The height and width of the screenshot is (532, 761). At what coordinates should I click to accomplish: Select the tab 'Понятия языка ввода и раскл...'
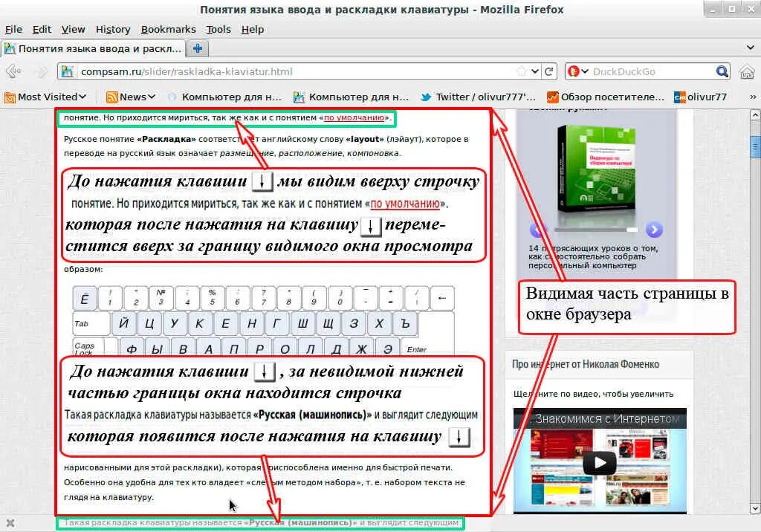pyautogui.click(x=93, y=48)
